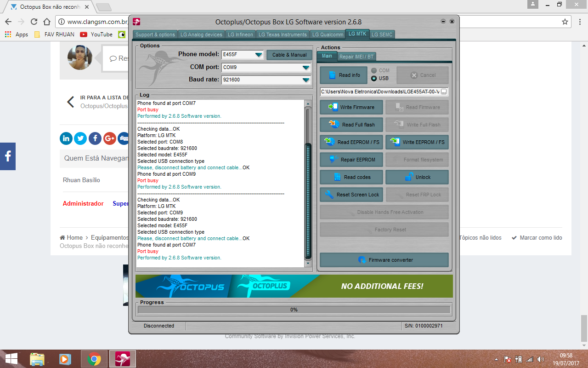Screen dimensions: 588x368
Task: Click the progress bar showing 0%
Action: (x=294, y=310)
